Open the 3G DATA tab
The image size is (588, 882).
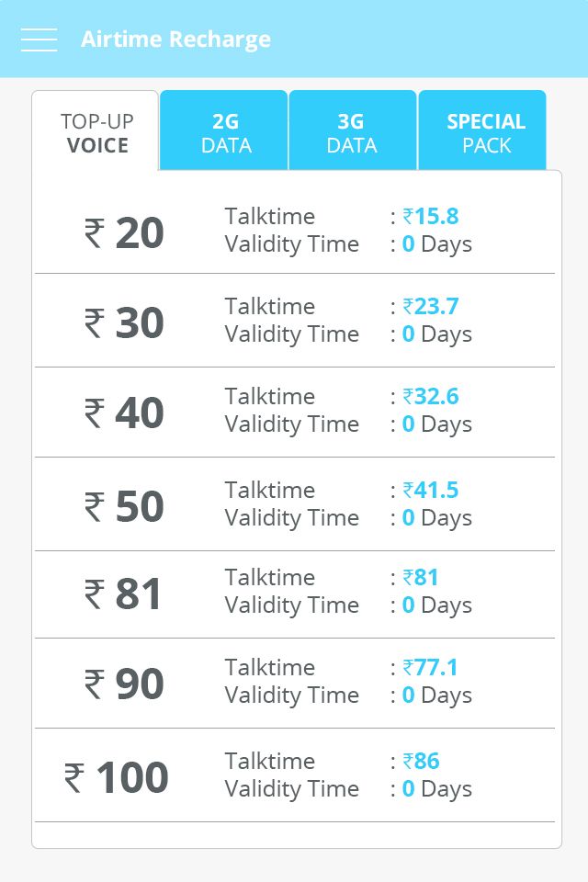(352, 130)
